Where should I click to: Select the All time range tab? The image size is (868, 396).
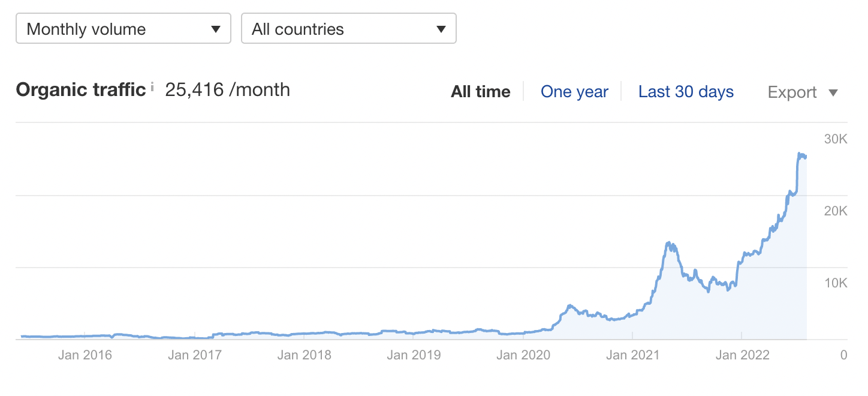[x=481, y=92]
